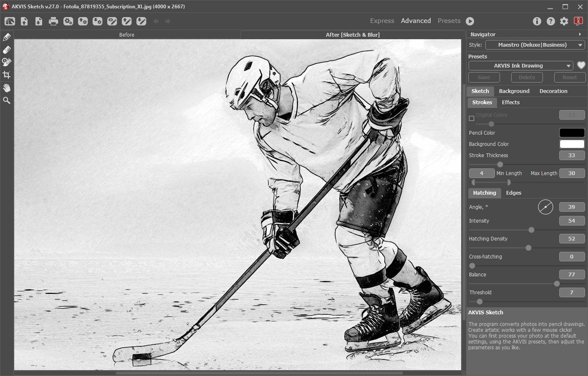This screenshot has height=376, width=588.
Task: Open program info icon
Action: tap(537, 21)
